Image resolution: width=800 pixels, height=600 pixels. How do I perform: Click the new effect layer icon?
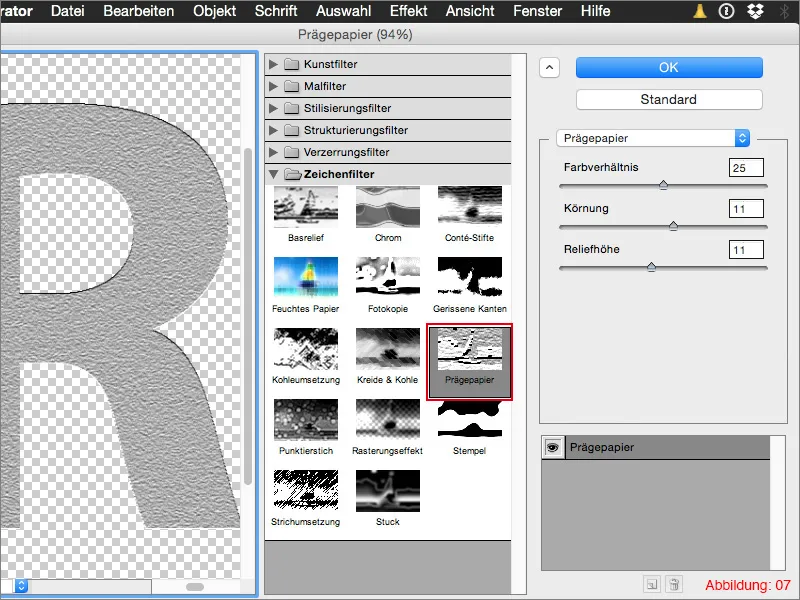[652, 584]
